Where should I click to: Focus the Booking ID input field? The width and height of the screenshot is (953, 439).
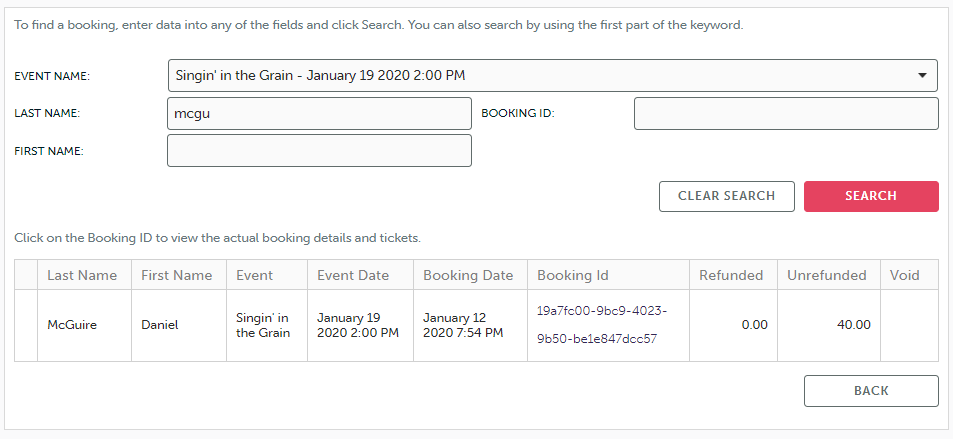[785, 113]
